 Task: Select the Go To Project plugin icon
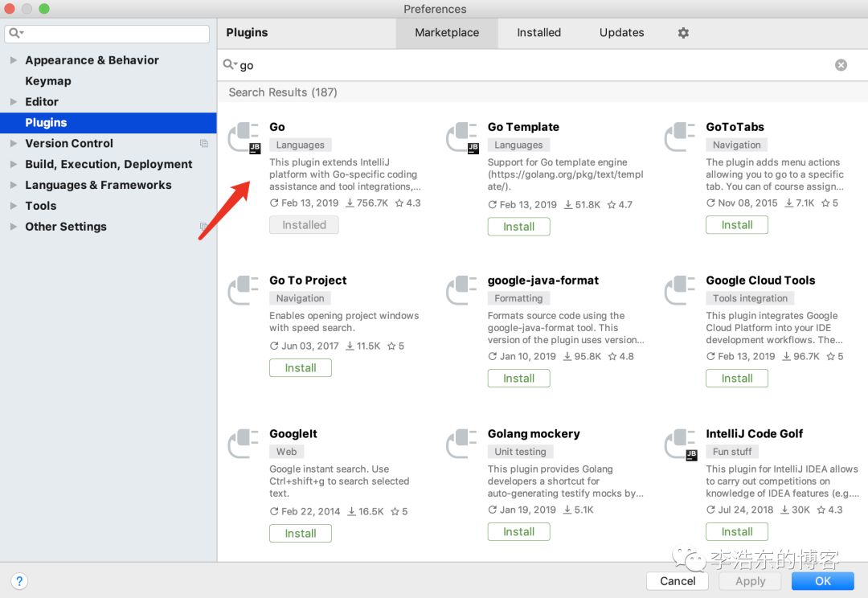click(x=244, y=290)
